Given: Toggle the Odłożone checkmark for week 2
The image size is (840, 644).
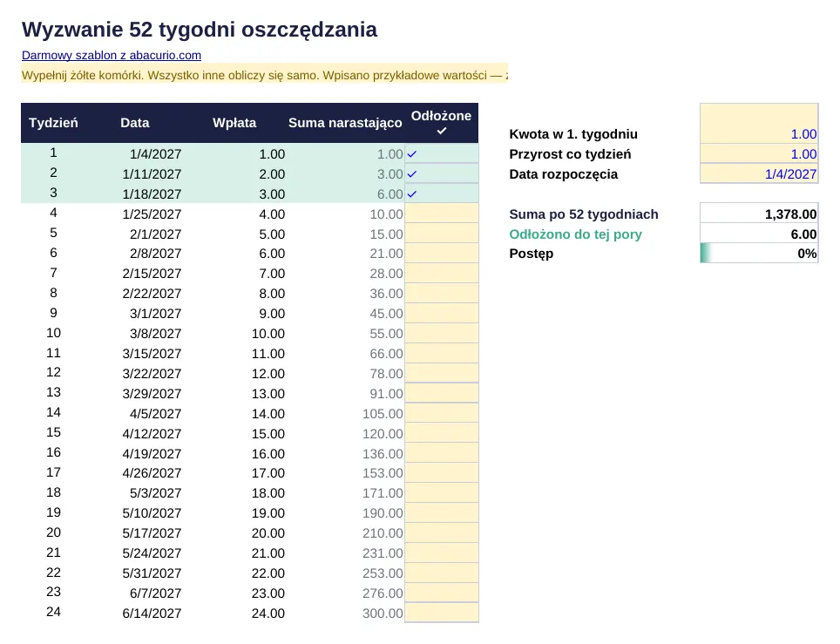Looking at the screenshot, I should [442, 173].
